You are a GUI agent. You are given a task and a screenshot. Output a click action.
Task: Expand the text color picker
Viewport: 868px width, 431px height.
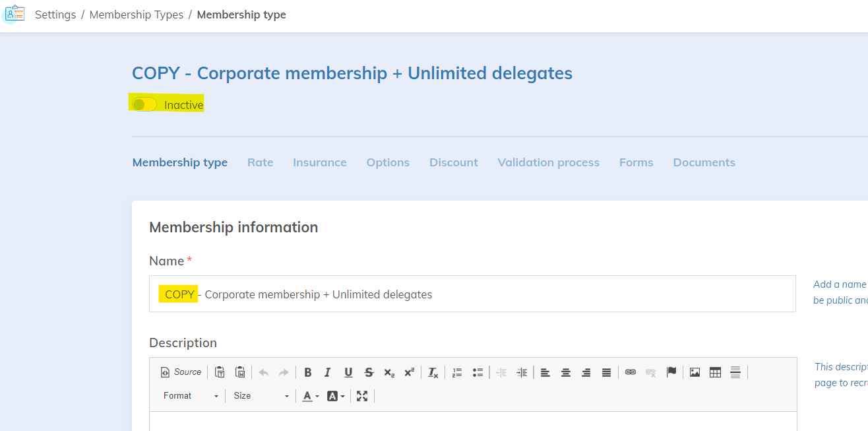[x=310, y=396]
